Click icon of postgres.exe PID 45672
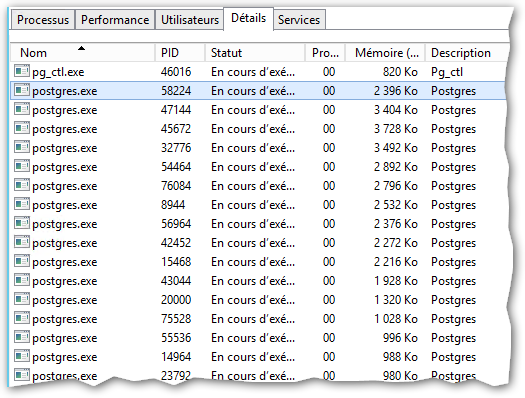 (22, 128)
